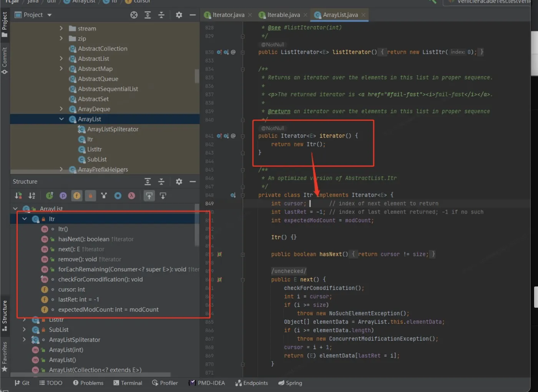Open the Project view dropdown
The height and width of the screenshot is (392, 538).
[50, 15]
